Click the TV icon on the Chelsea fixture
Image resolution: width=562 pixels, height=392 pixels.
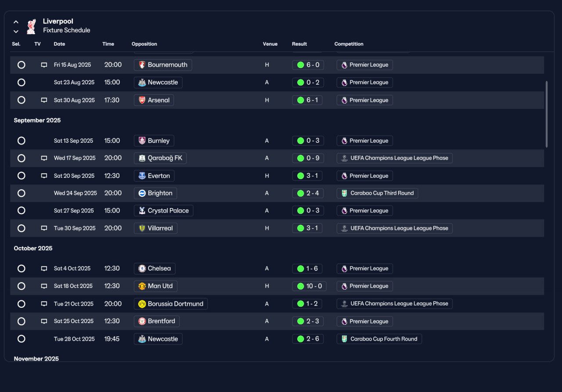coord(44,269)
